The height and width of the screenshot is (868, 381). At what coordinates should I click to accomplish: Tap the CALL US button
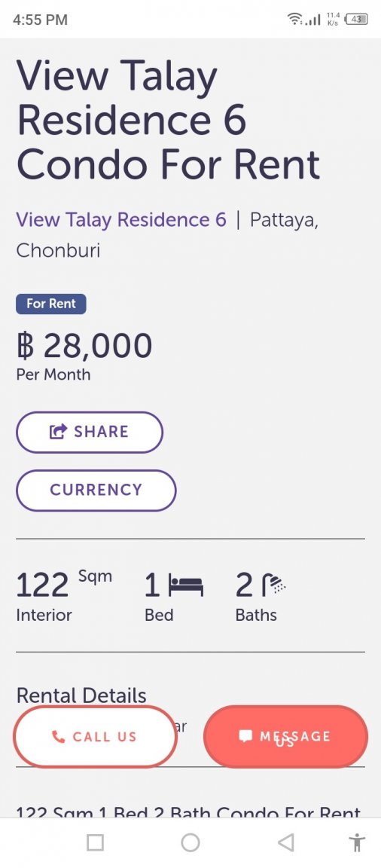[95, 736]
